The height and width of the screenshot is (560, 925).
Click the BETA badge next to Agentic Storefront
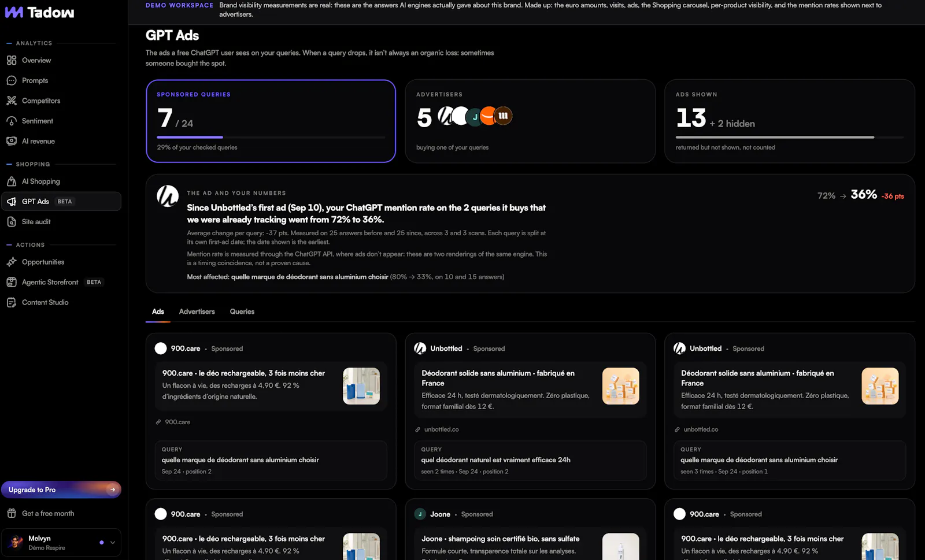pyautogui.click(x=94, y=282)
